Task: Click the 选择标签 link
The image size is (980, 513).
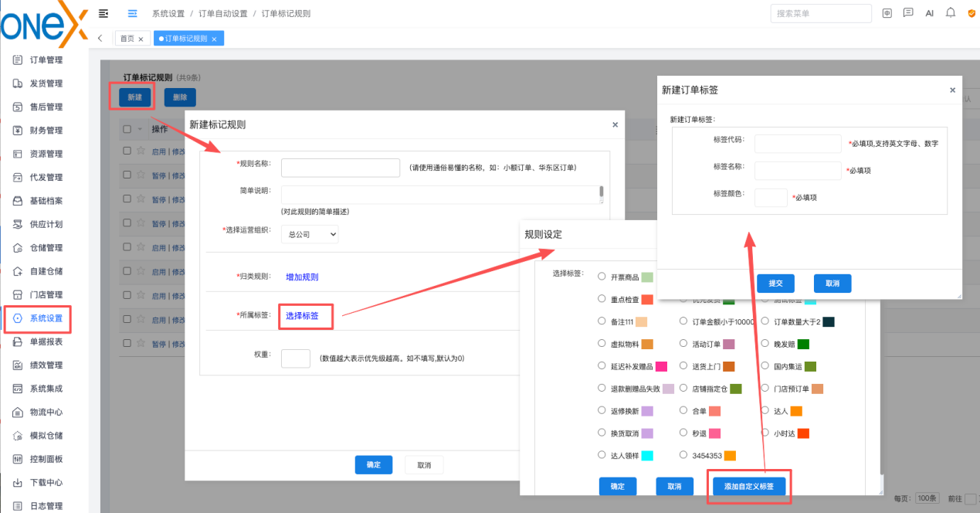Action: [302, 315]
